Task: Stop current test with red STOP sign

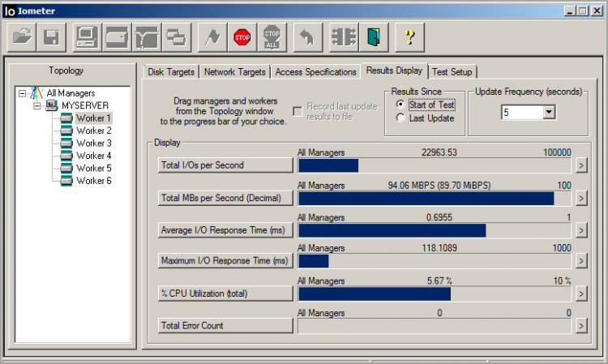Action: point(242,37)
